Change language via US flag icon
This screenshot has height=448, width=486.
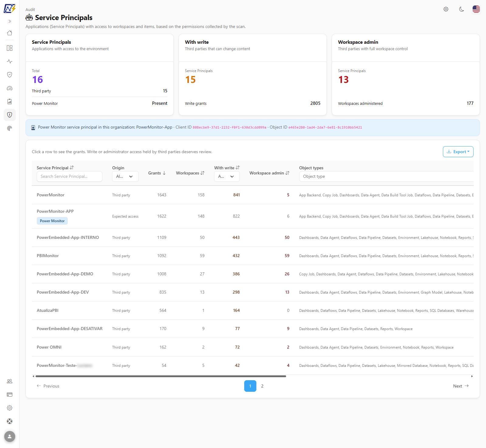(476, 9)
